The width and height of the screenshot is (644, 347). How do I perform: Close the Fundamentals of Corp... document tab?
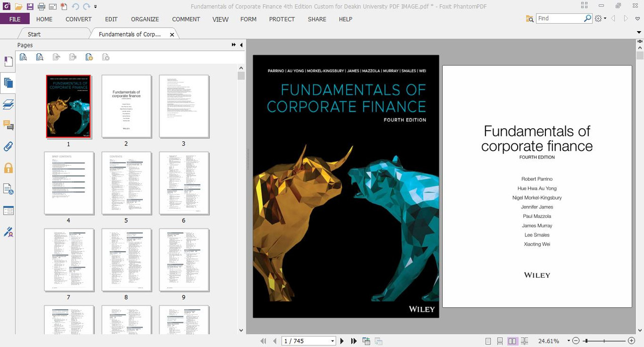172,35
